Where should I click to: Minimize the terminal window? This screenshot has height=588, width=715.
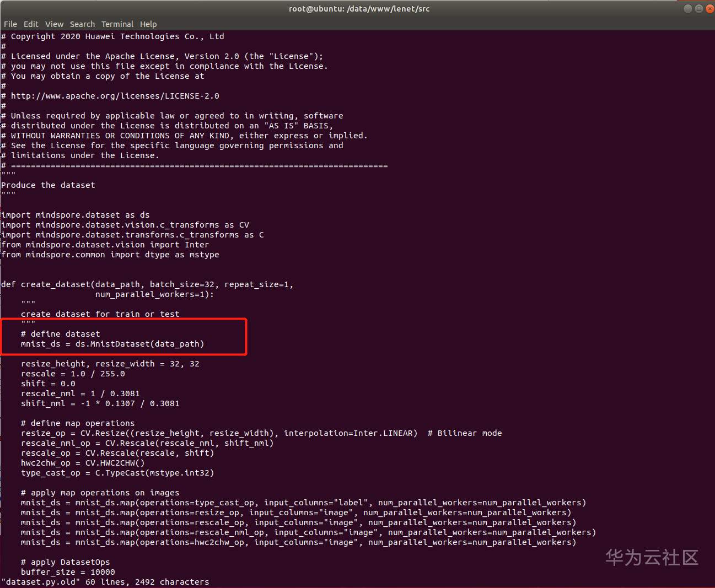coord(687,9)
